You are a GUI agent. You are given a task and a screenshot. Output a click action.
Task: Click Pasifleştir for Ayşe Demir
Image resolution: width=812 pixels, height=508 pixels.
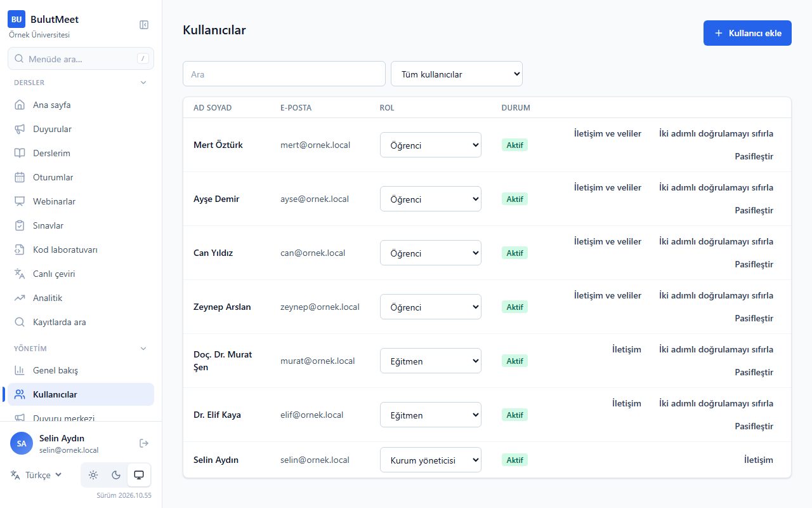pyautogui.click(x=754, y=210)
